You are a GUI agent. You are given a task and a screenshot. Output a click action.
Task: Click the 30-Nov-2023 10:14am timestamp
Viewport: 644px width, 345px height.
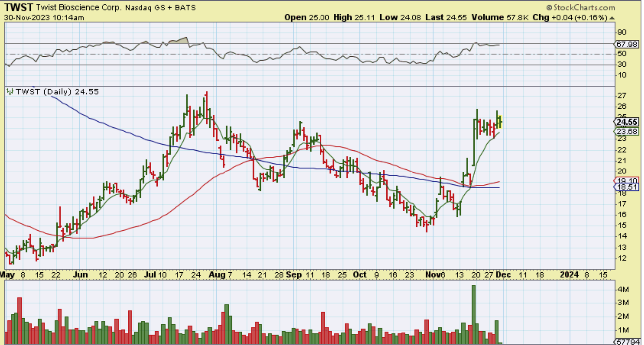point(44,18)
